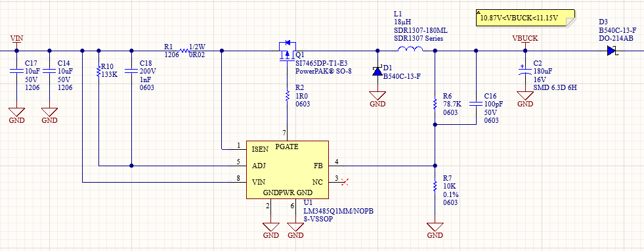The width and height of the screenshot is (644, 251).
Task: Select the 1nF value of C18
Action: [145, 80]
